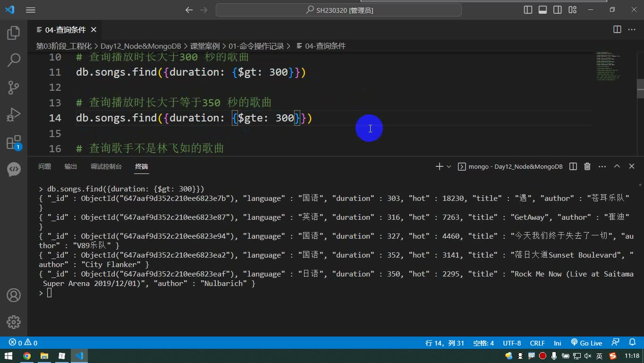
Task: Toggle the primary side bar
Action: 528,10
